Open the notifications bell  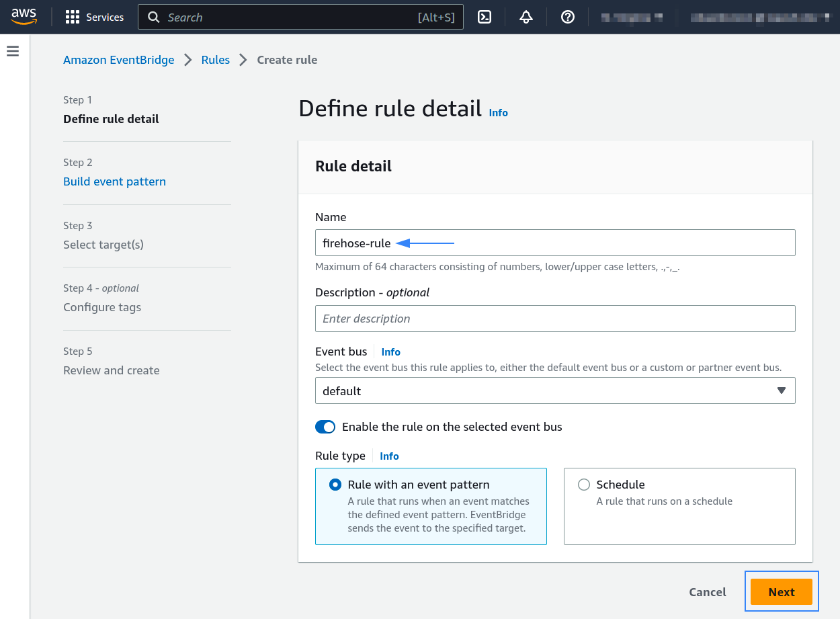point(526,17)
